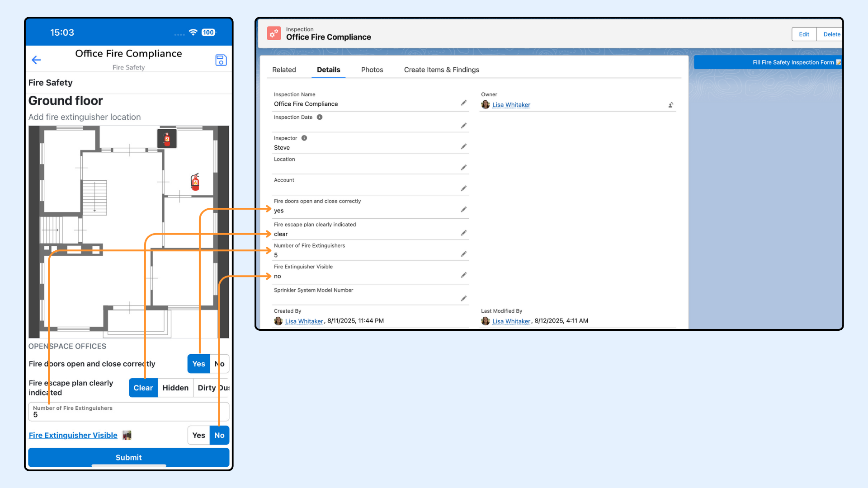
Task: Switch to the Photos tab
Action: pyautogui.click(x=372, y=70)
